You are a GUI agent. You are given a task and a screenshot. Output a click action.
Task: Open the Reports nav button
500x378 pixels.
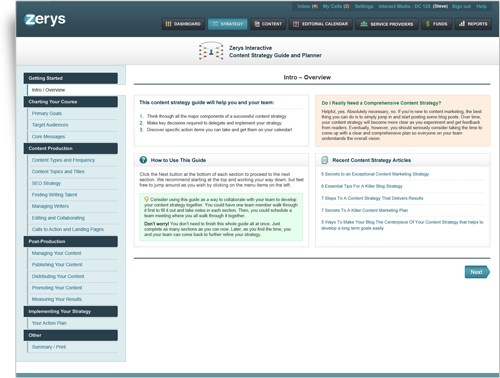(473, 24)
